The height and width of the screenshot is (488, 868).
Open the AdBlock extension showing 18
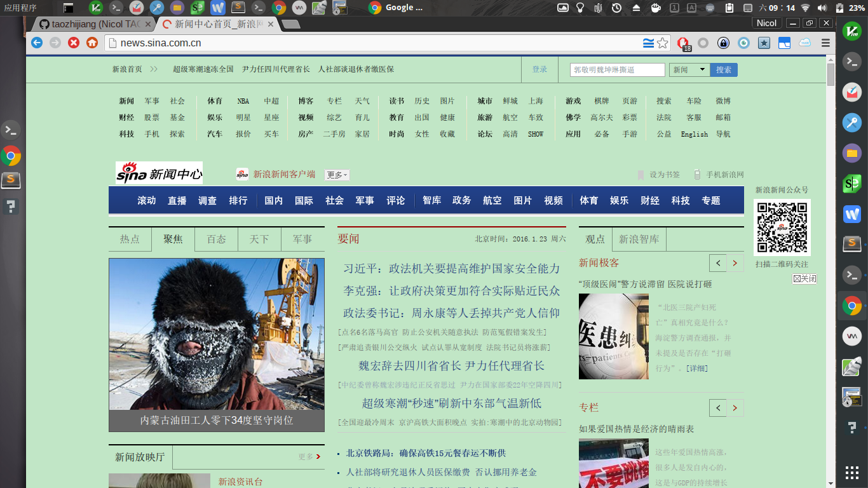tap(683, 43)
